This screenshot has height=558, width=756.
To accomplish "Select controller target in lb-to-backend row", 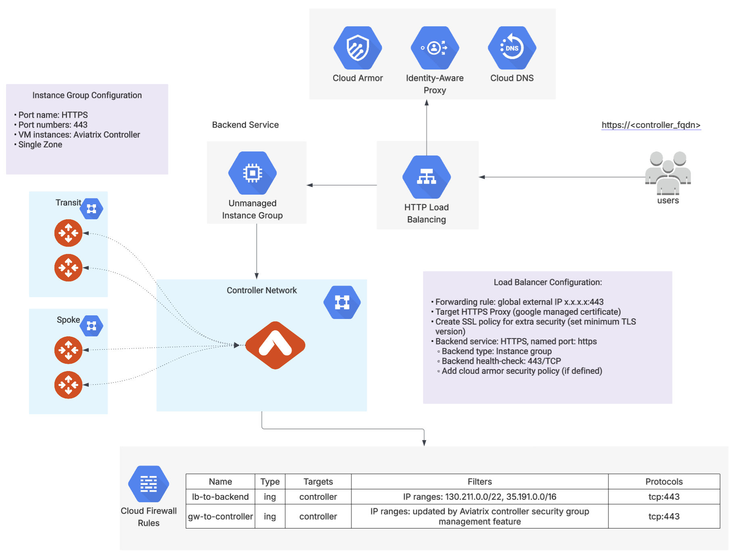I will (x=318, y=497).
